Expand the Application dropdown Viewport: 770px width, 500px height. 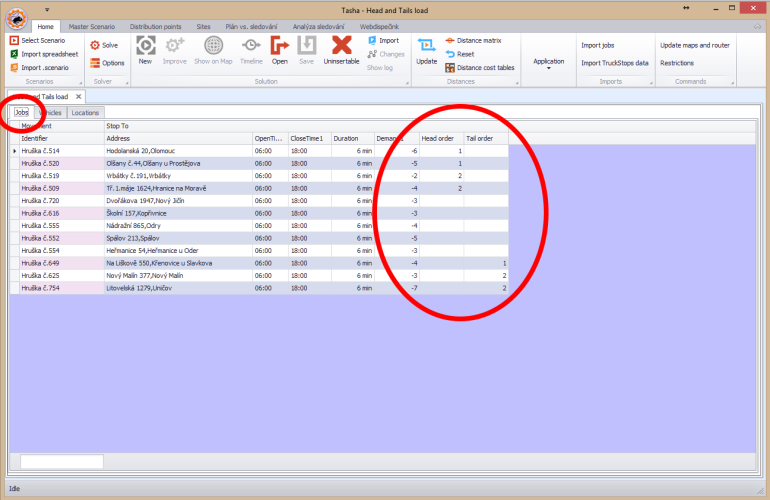coord(549,63)
